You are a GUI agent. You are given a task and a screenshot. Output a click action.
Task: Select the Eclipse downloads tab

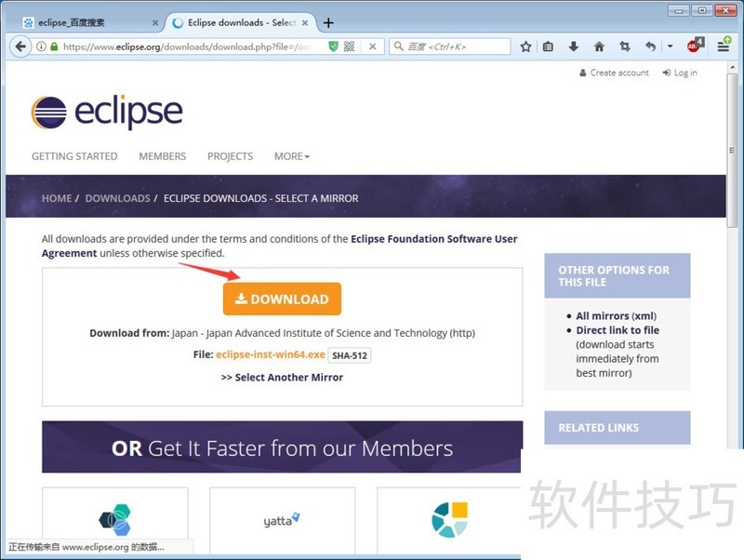[x=241, y=22]
